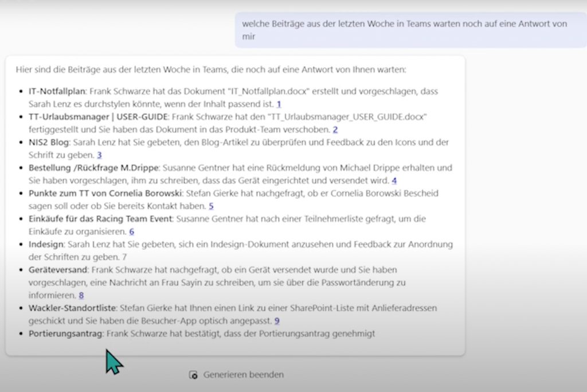Click the bold heading Portierungsantrag
The width and height of the screenshot is (587, 392).
(x=65, y=334)
